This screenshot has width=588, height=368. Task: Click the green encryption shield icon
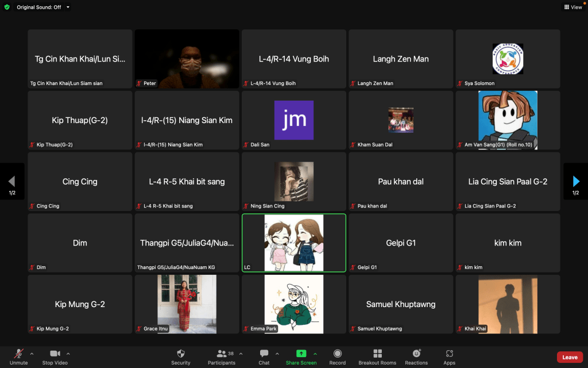[7, 7]
